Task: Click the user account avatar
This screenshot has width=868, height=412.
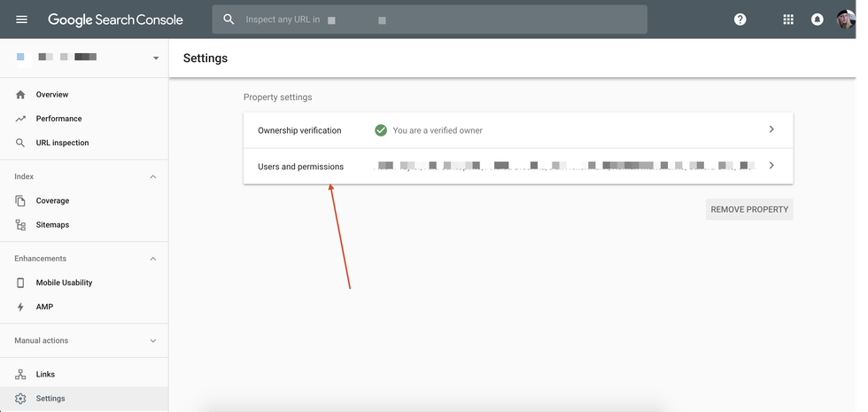Action: 847,19
